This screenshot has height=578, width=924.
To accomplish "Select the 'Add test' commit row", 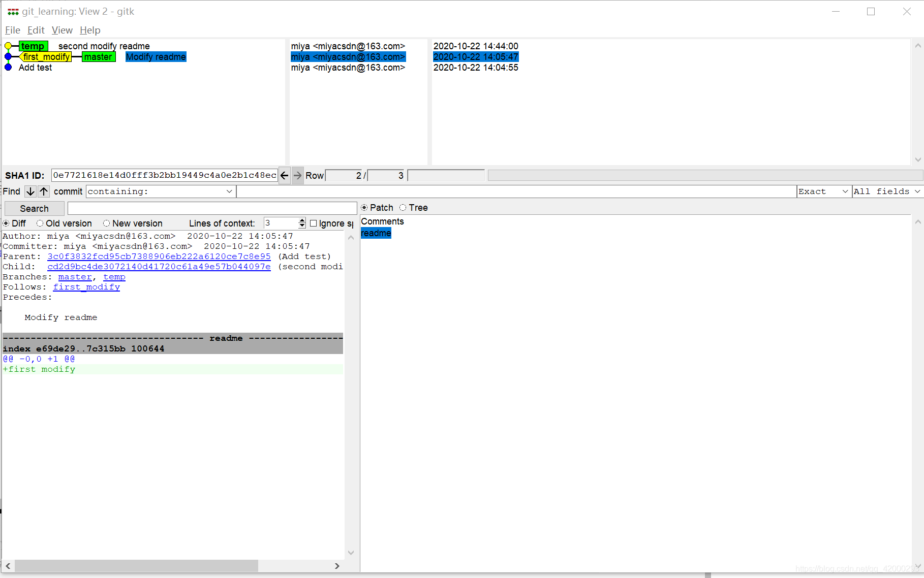I will tap(35, 68).
